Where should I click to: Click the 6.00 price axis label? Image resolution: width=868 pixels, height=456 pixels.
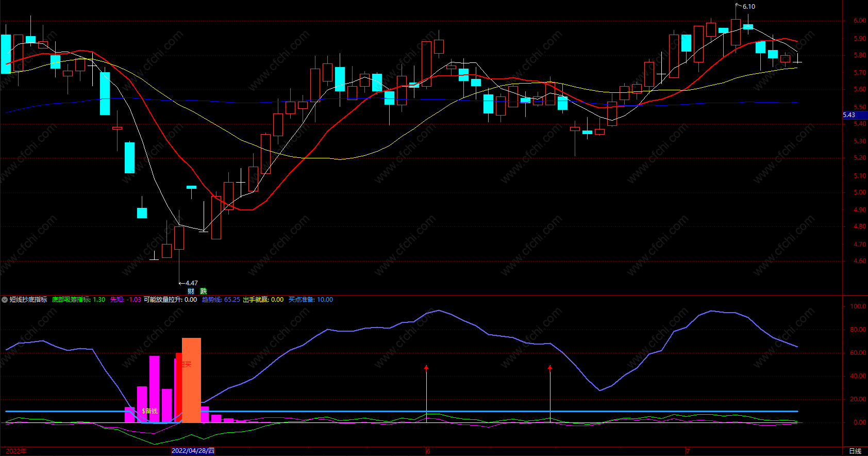[x=860, y=21]
